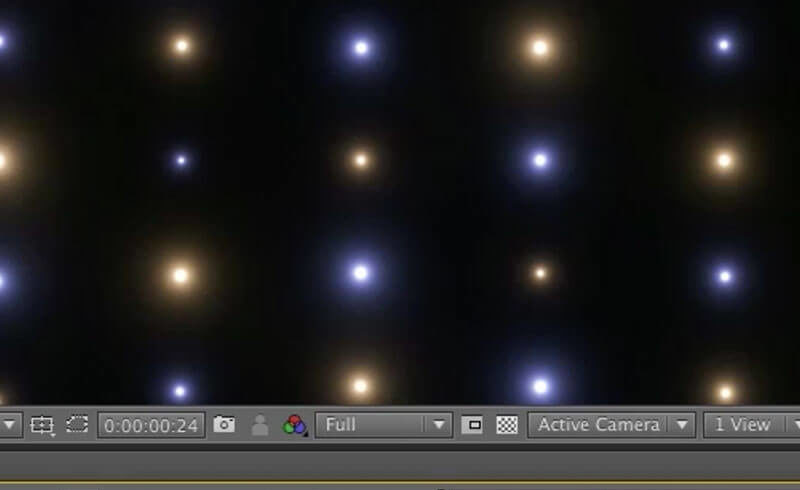The image size is (800, 490).
Task: Open the Active Camera view dropdown
Action: click(x=612, y=425)
